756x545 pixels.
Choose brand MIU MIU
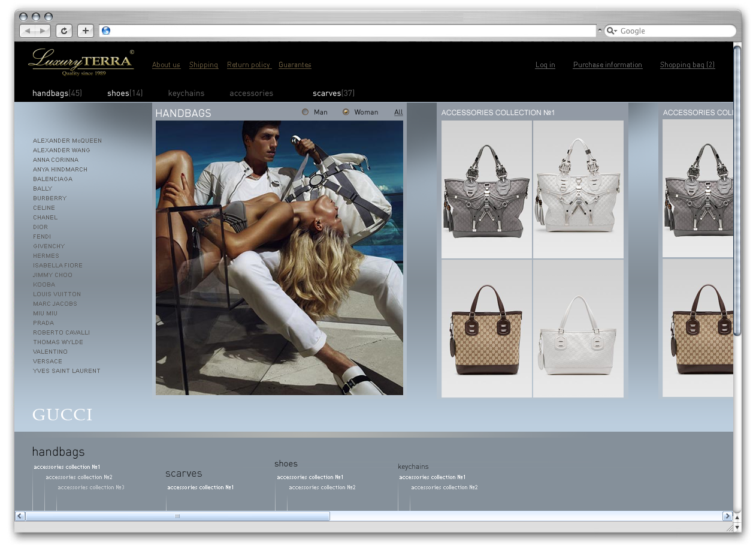click(x=45, y=313)
